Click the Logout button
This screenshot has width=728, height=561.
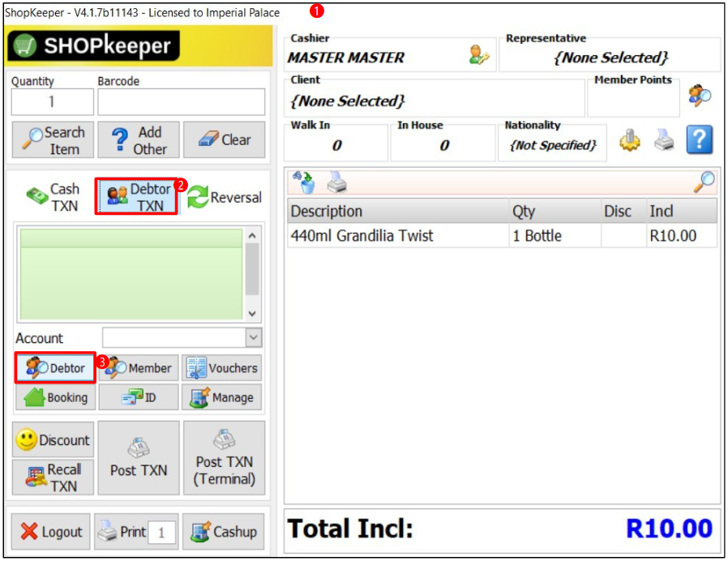(x=50, y=532)
